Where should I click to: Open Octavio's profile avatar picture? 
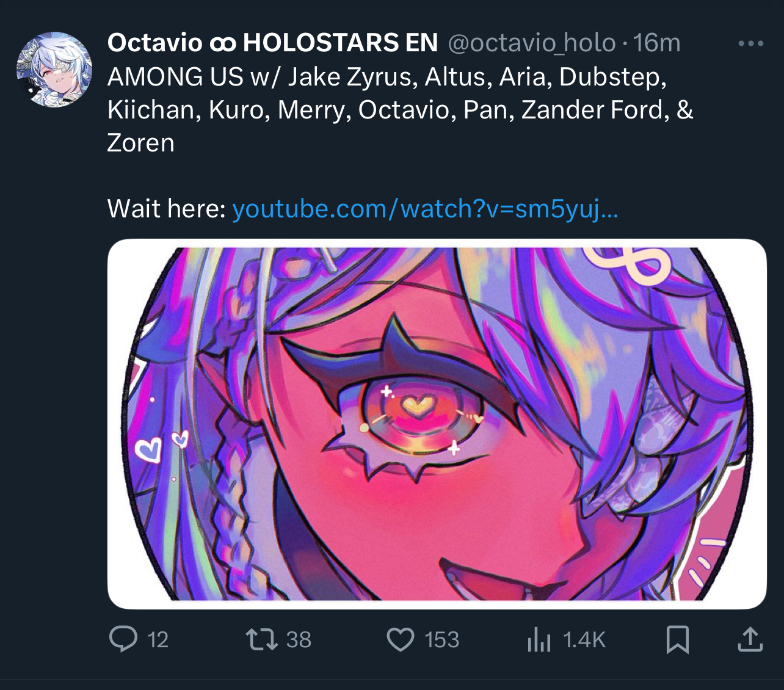[54, 70]
